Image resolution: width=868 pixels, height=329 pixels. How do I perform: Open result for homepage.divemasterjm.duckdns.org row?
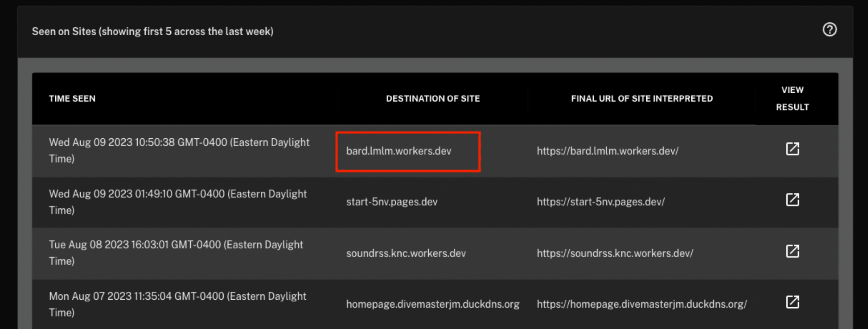[792, 302]
